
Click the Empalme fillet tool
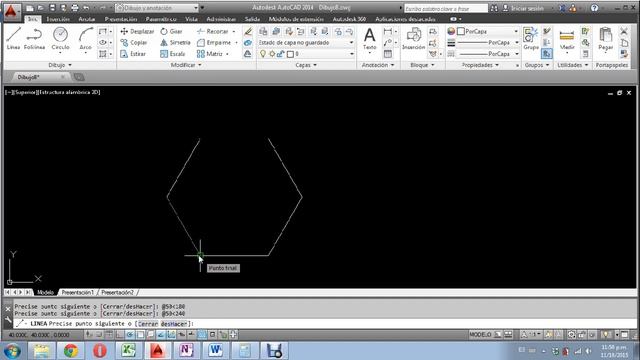[214, 42]
